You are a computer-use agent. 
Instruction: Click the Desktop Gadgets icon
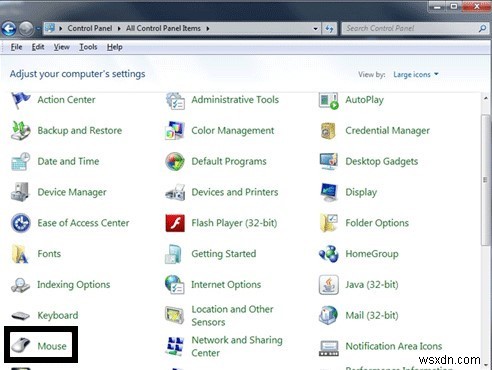point(329,161)
